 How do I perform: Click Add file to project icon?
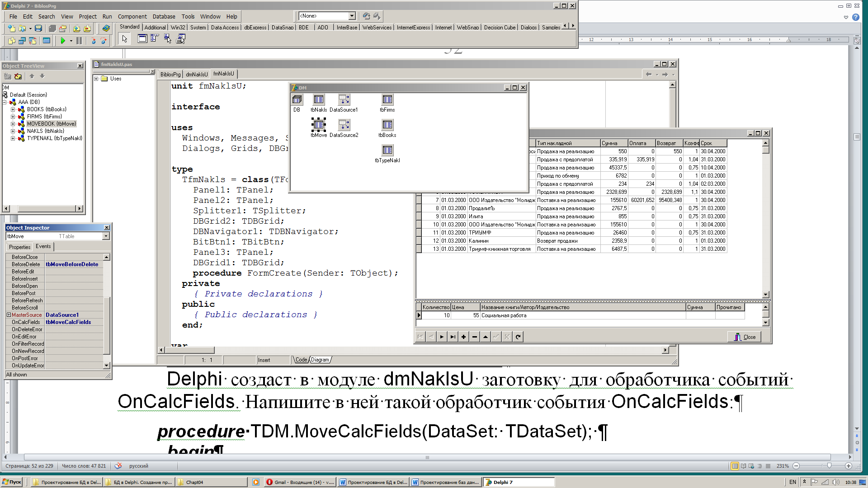pos(77,28)
